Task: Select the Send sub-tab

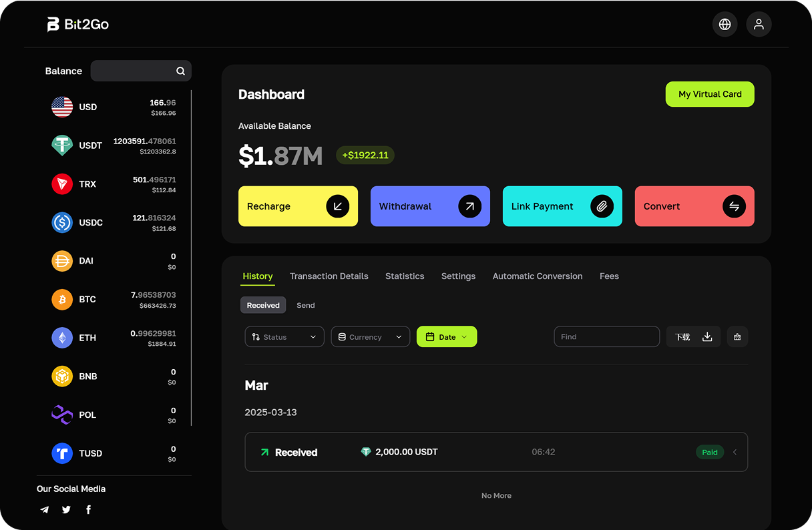Action: [306, 305]
